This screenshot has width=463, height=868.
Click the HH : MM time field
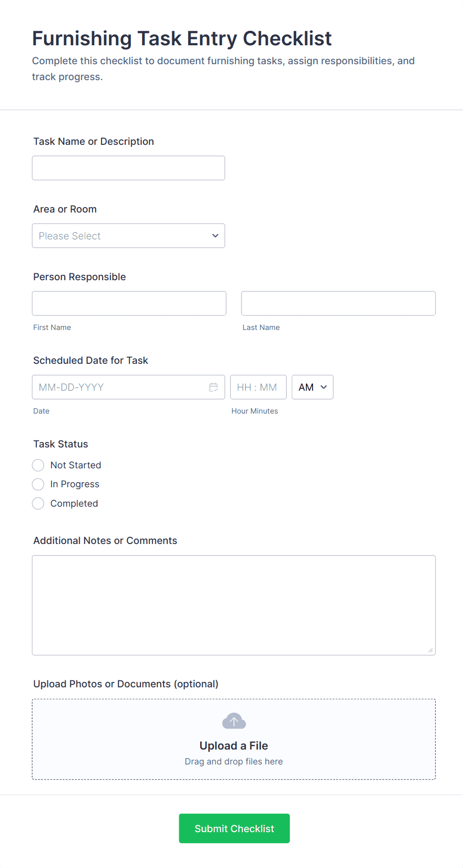pos(258,387)
